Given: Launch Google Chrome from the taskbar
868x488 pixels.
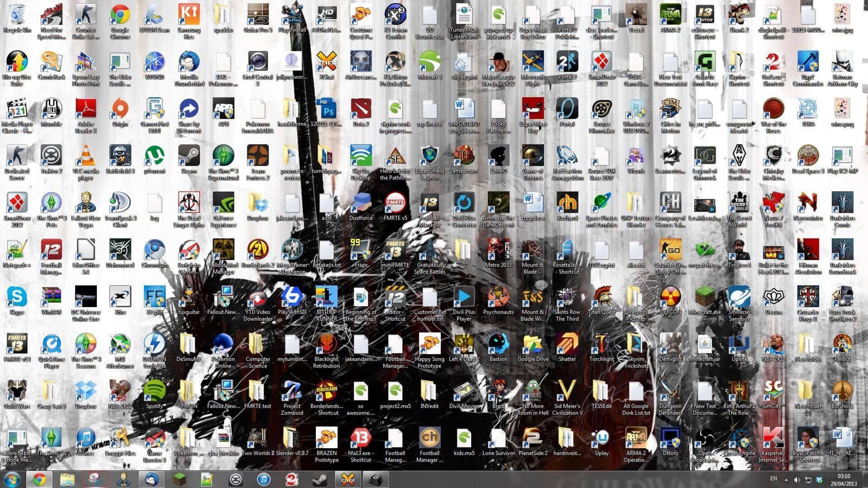Looking at the screenshot, I should (x=41, y=479).
